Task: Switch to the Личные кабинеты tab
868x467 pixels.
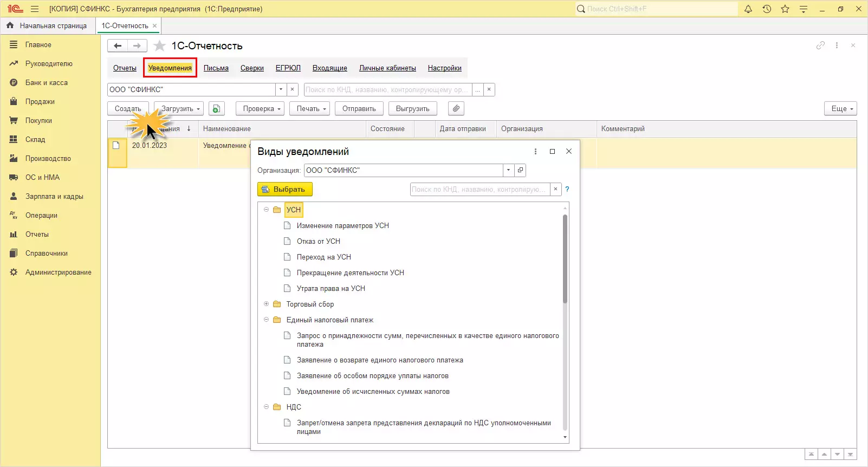Action: coord(387,68)
